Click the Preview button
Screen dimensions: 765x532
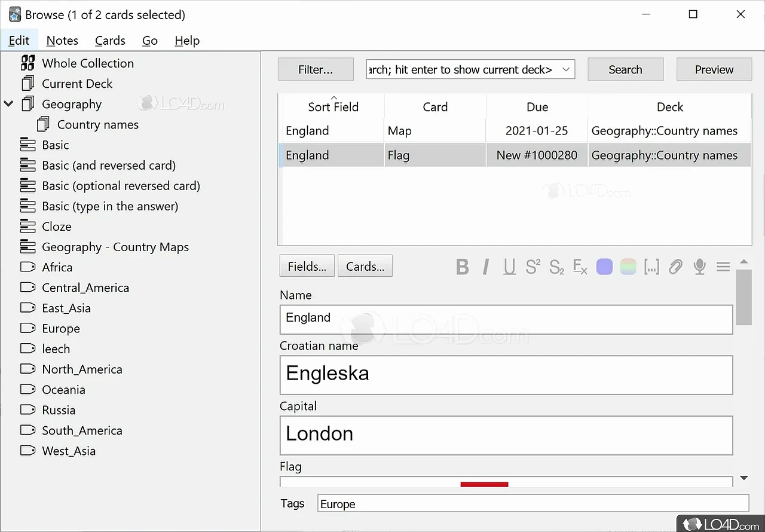click(714, 69)
